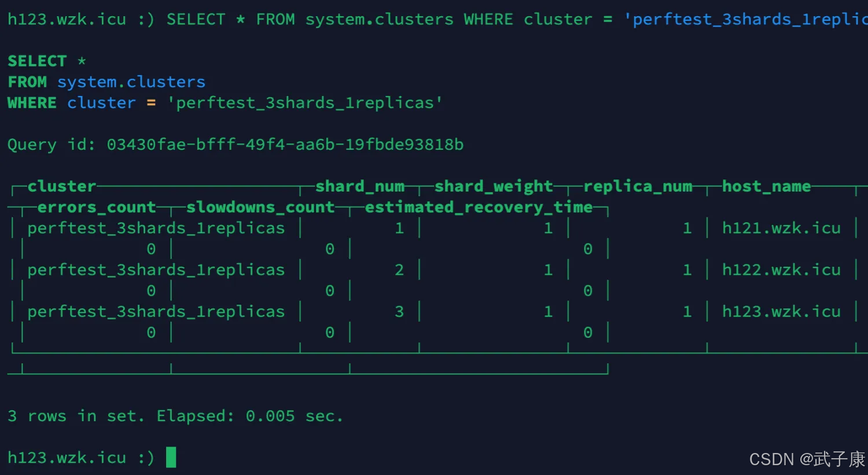Select the h121.wzk.icu host name cell
This screenshot has width=868, height=475.
(x=781, y=229)
